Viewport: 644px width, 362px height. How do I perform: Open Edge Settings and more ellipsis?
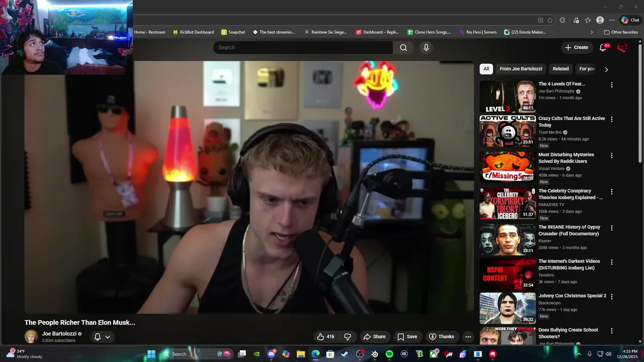[x=612, y=20]
